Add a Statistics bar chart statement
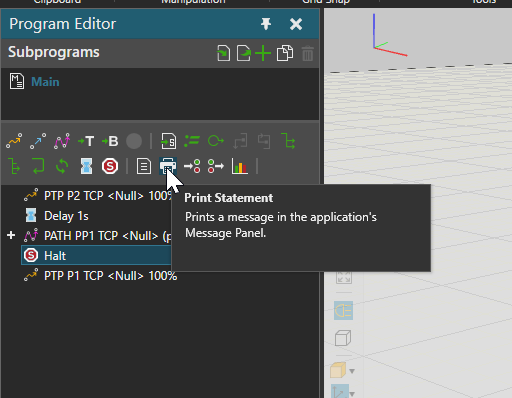Screen dimensions: 512x398 coord(240,166)
